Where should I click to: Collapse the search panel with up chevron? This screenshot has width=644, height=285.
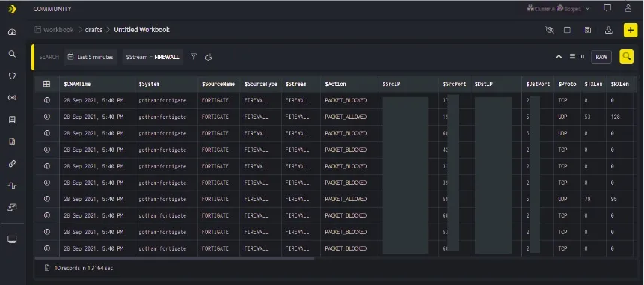point(559,57)
